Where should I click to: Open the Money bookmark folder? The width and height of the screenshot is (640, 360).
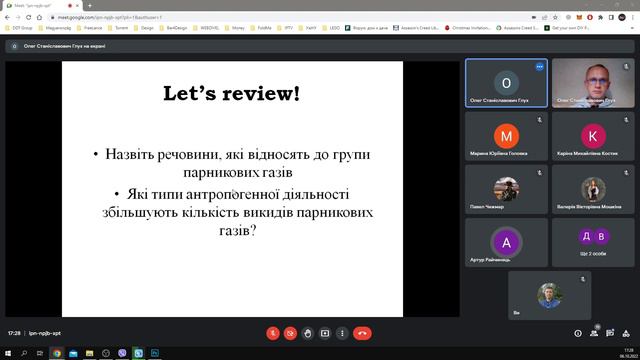click(235, 28)
